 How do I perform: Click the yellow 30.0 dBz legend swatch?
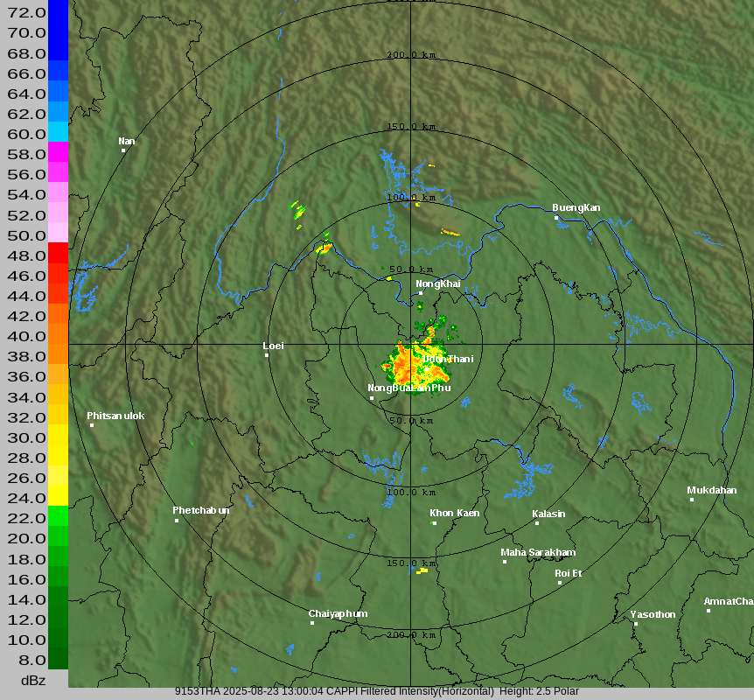(x=58, y=435)
